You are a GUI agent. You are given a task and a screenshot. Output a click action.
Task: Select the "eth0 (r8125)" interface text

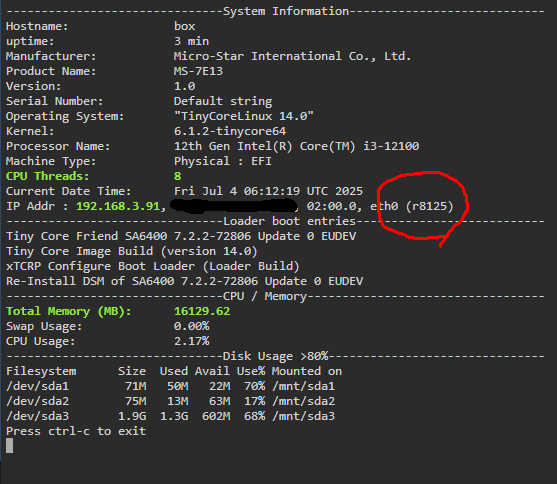tap(412, 206)
